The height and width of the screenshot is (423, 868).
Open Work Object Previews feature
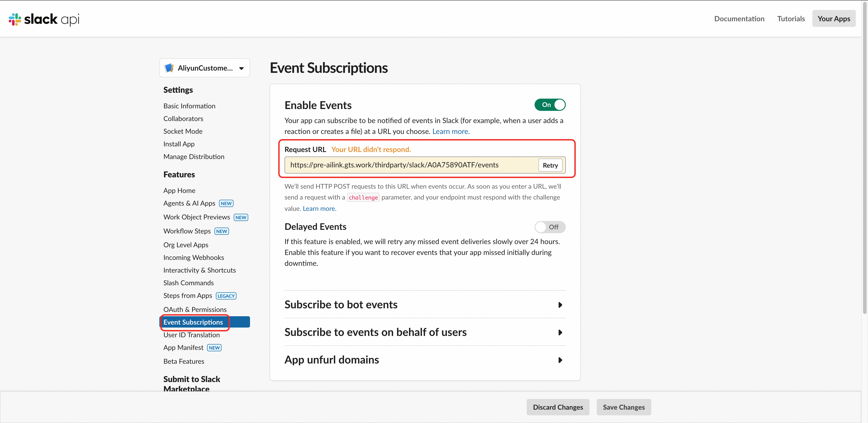[x=197, y=217]
